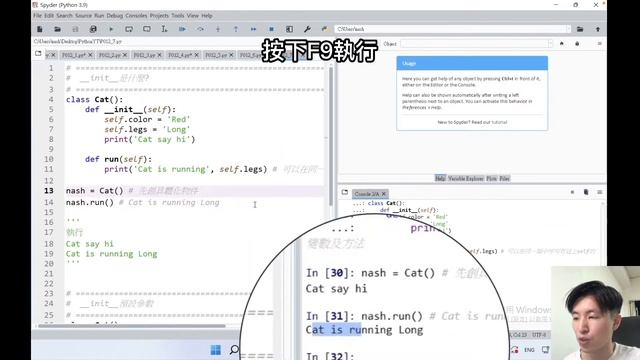Screen dimensions: 640x360
Task: Run cell and advance icon
Action: [x=147, y=29]
